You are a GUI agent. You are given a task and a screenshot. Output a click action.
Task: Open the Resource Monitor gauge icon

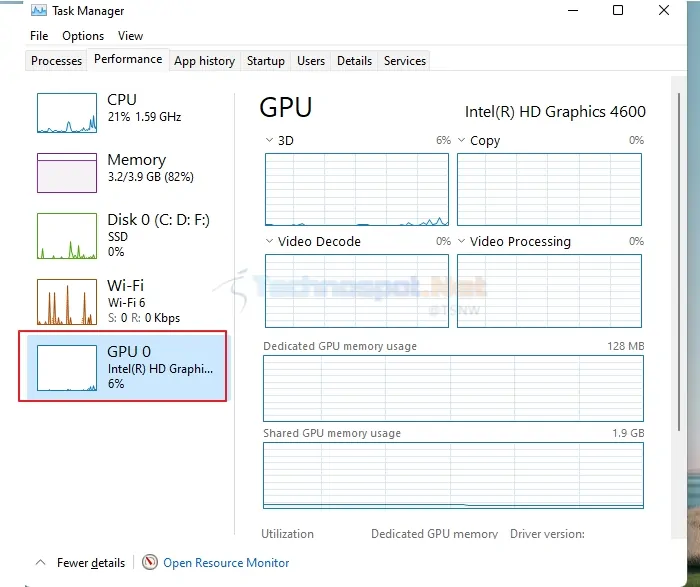[x=150, y=562]
